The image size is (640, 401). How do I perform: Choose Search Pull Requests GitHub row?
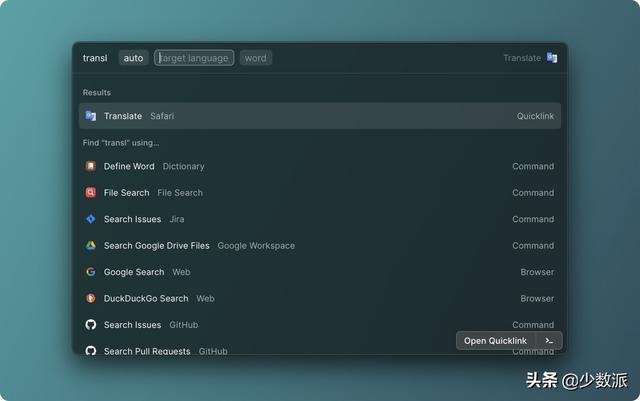tap(320, 350)
